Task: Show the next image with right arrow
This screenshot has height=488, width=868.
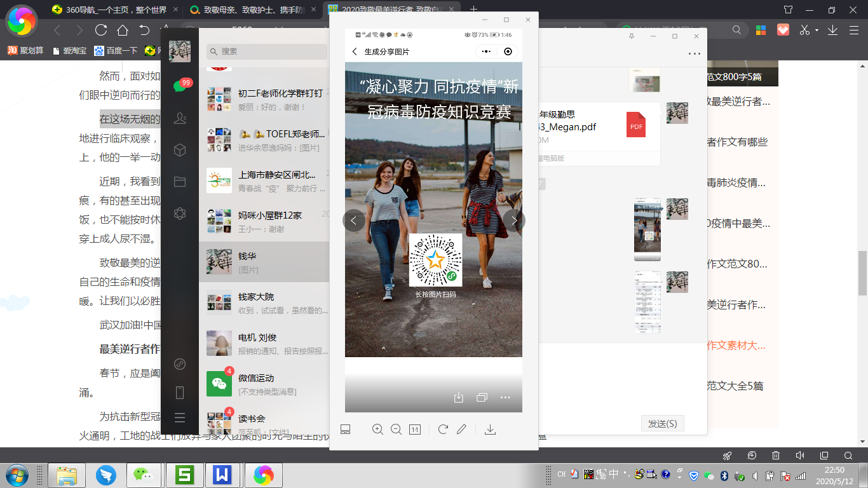Action: click(513, 220)
